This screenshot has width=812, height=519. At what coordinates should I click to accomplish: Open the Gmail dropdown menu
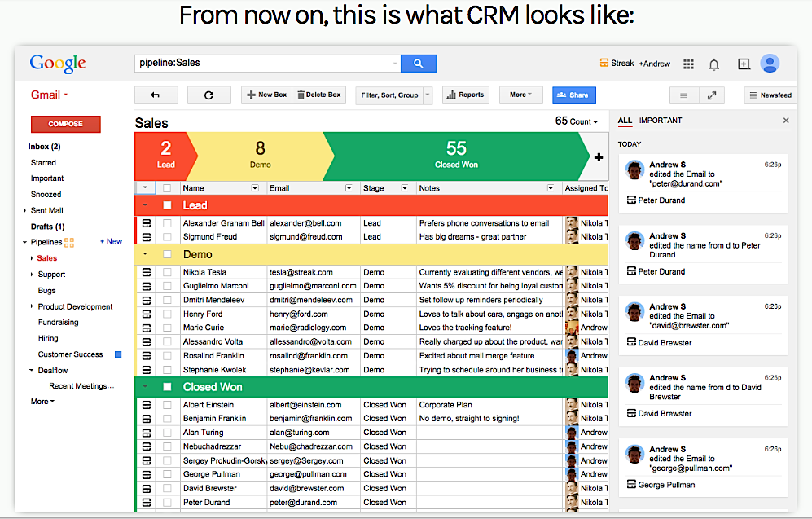click(49, 95)
